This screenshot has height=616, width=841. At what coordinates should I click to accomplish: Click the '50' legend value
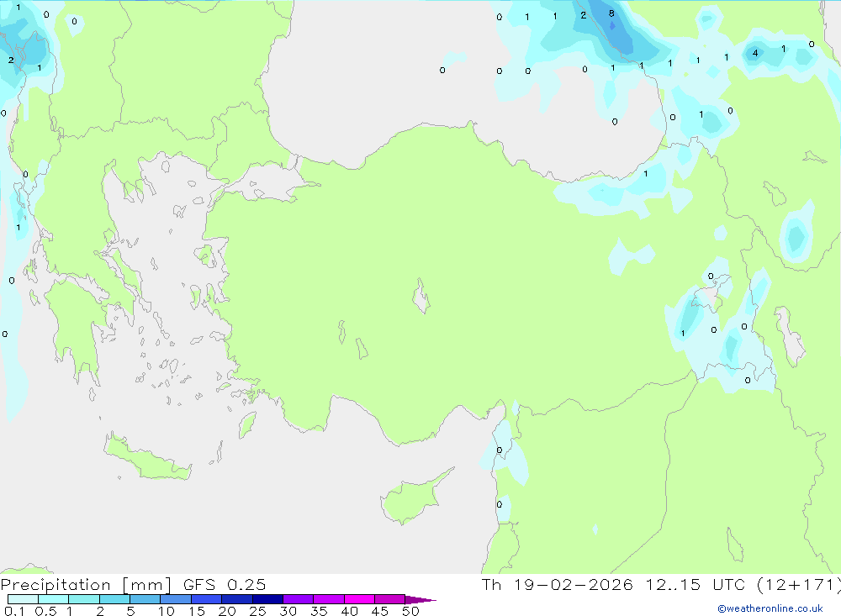click(410, 611)
